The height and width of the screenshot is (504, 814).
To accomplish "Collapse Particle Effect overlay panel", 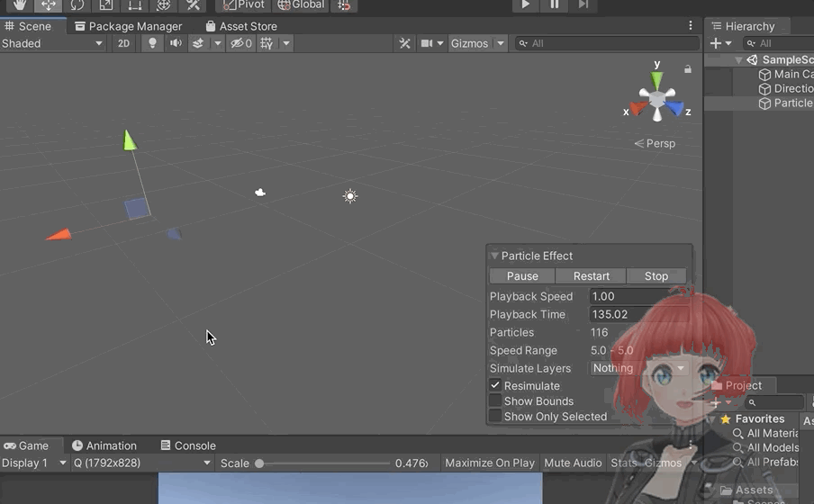I will click(494, 256).
